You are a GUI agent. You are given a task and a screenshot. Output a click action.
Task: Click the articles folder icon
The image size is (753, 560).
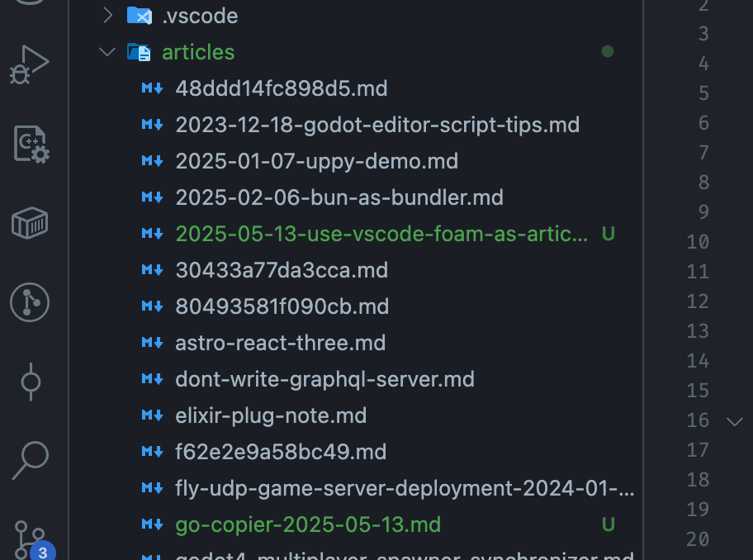click(140, 52)
